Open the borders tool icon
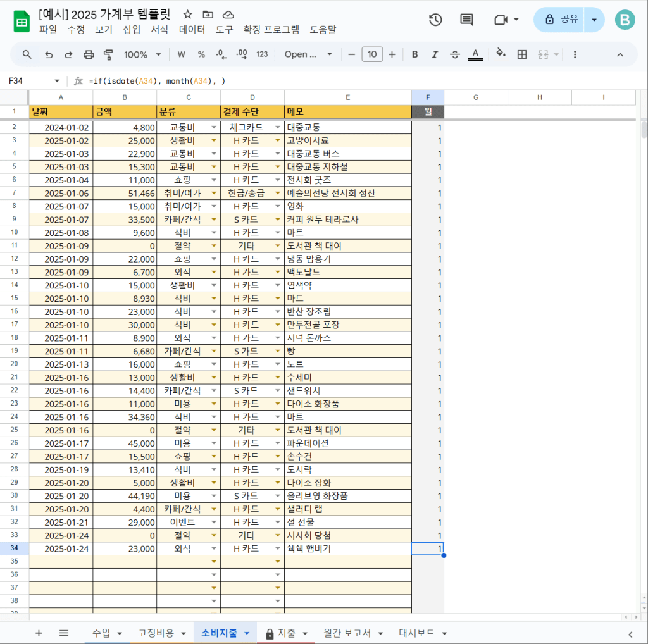Image resolution: width=648 pixels, height=644 pixels. point(522,54)
